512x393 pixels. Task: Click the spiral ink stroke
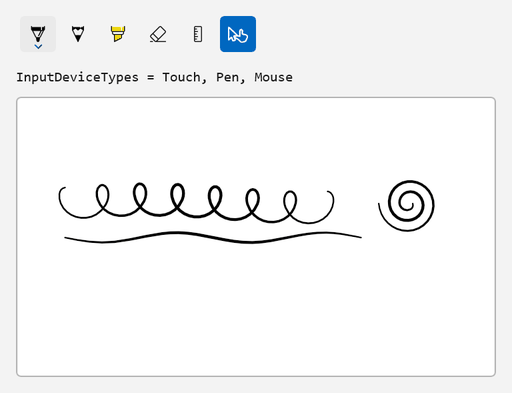[406, 206]
